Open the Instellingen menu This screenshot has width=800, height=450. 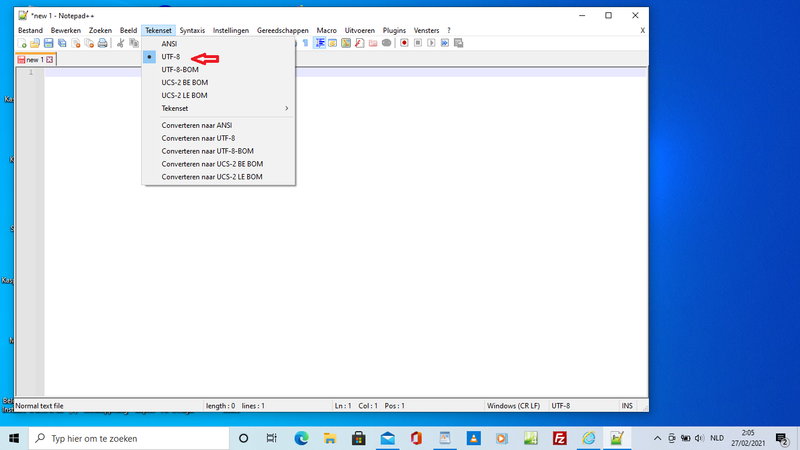pos(231,31)
